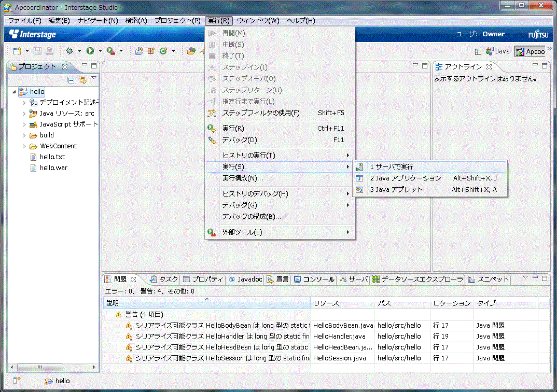Open dropdown arrow next to External Tools icon
The width and height of the screenshot is (557, 392).
coord(121,51)
